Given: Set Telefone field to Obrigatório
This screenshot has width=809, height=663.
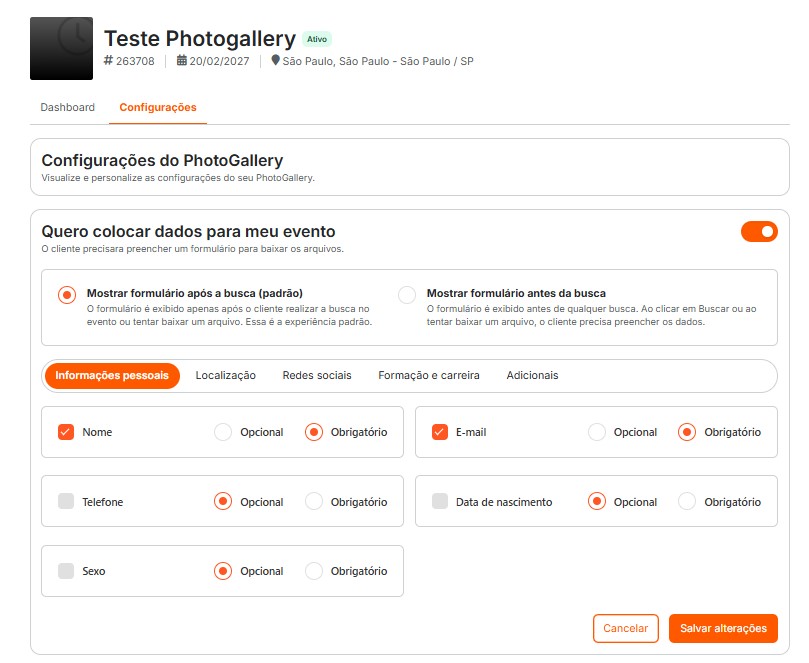Looking at the screenshot, I should pyautogui.click(x=314, y=502).
